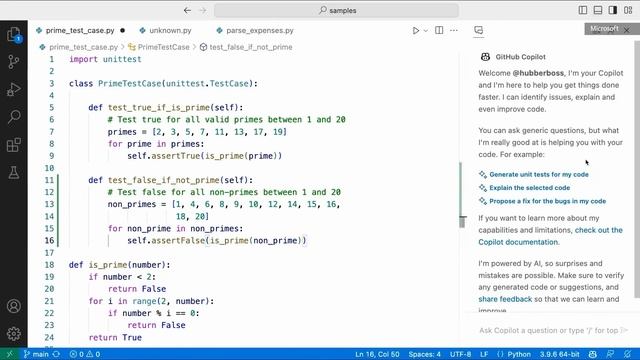Split the editor to the right
Image resolution: width=640 pixels, height=360 pixels.
point(439,30)
